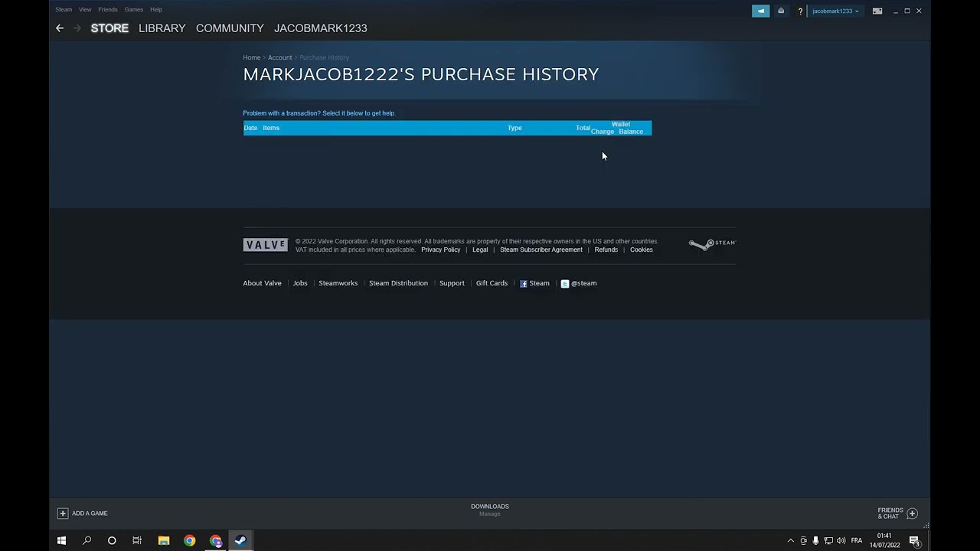The height and width of the screenshot is (551, 980).
Task: Switch to STORE tab
Action: point(109,28)
